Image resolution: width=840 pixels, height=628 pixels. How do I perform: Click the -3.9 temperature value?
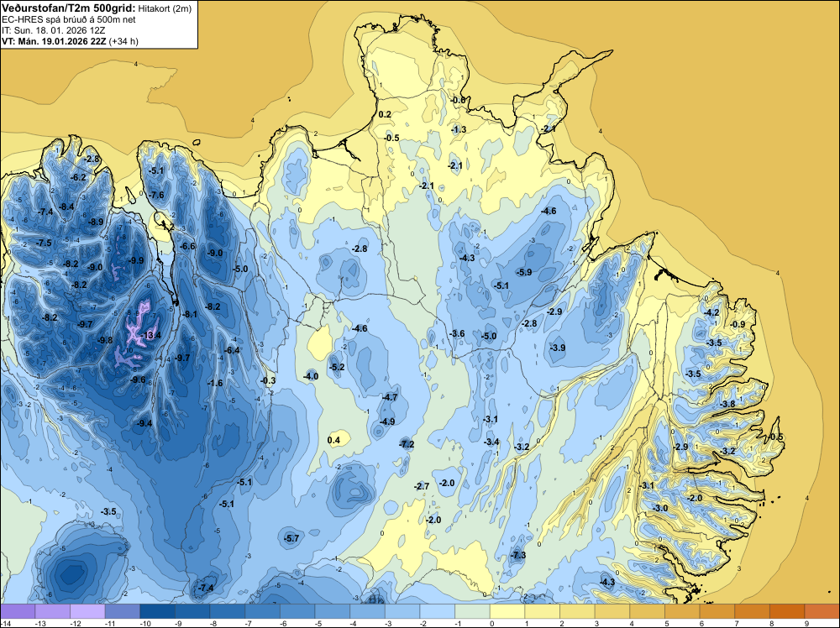(558, 348)
